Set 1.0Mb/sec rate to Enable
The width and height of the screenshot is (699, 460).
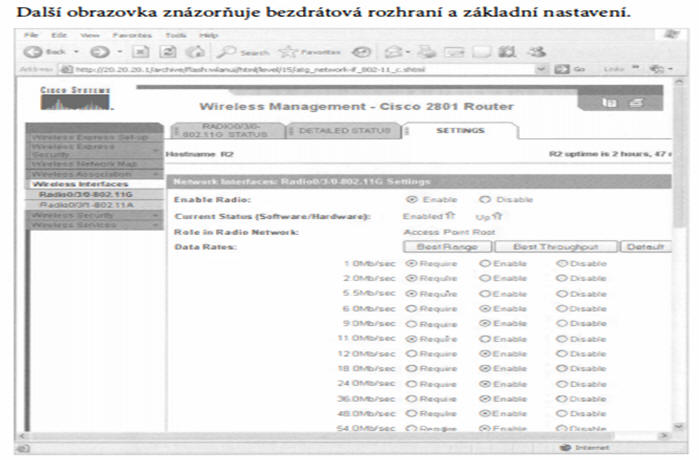(485, 263)
